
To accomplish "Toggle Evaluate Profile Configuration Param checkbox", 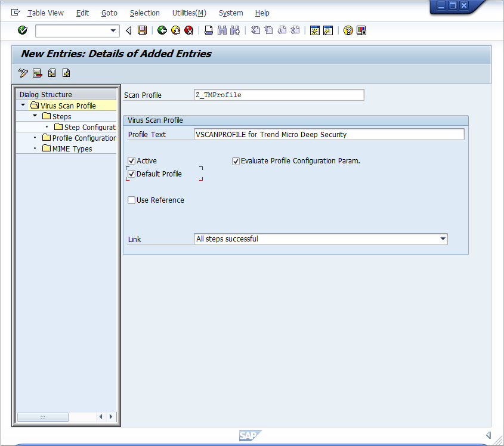I will pyautogui.click(x=236, y=160).
